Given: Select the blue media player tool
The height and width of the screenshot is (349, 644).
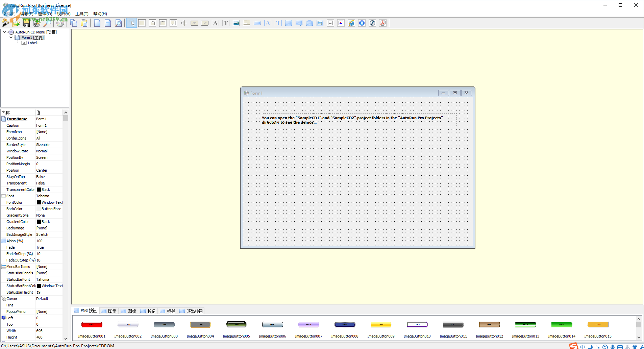Looking at the screenshot, I should (x=362, y=23).
